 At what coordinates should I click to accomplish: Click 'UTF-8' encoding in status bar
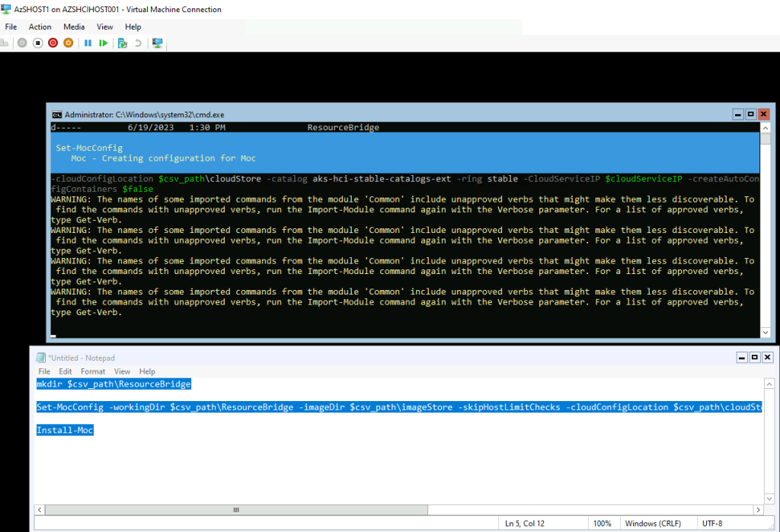pyautogui.click(x=712, y=524)
